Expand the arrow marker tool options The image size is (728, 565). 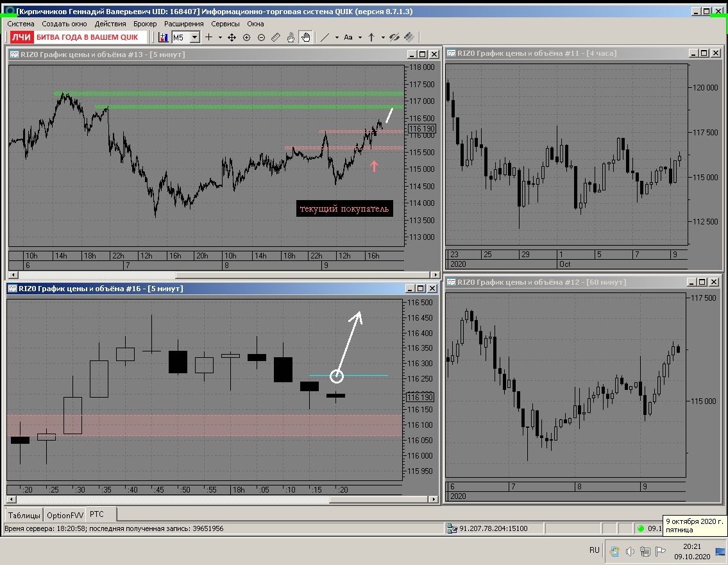pos(383,38)
